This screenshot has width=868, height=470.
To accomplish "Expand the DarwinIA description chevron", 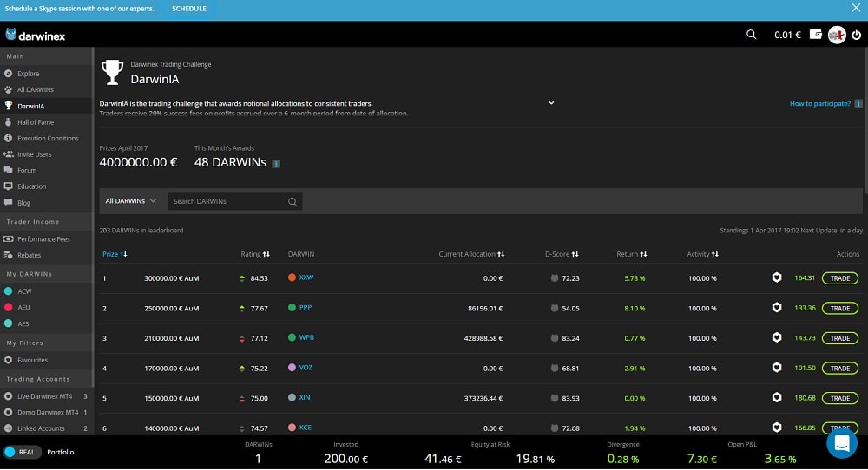I will point(550,102).
